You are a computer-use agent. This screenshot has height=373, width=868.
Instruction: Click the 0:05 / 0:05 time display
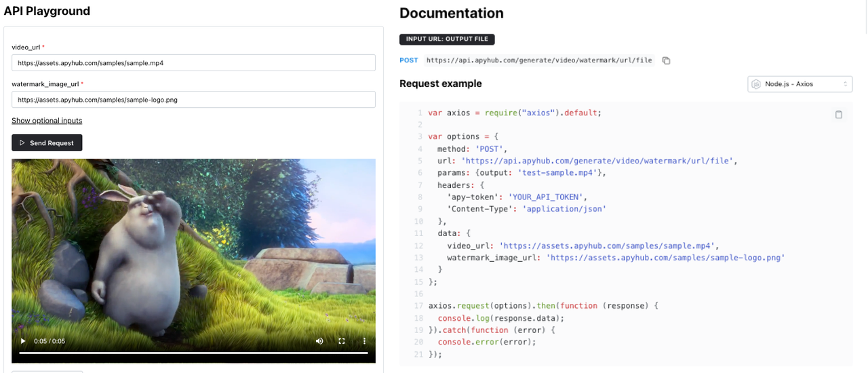pos(50,341)
